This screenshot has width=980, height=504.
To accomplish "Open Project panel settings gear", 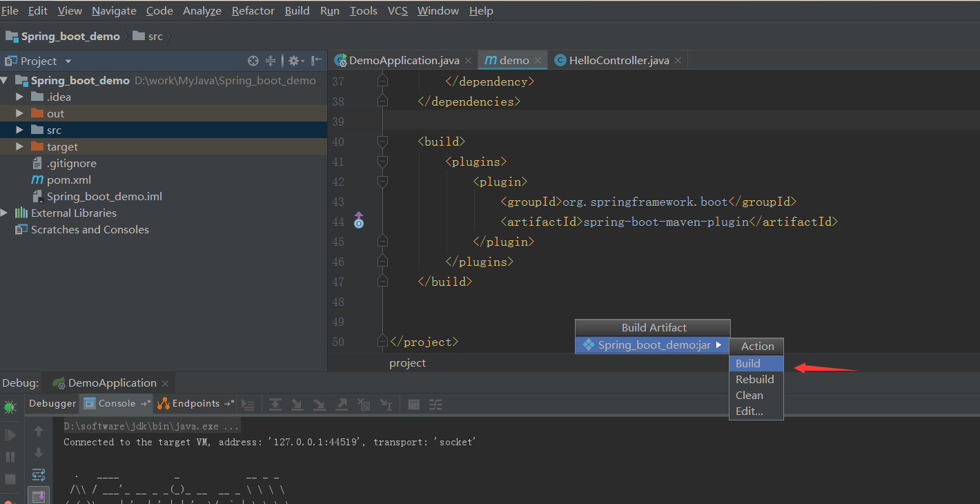I will click(295, 61).
